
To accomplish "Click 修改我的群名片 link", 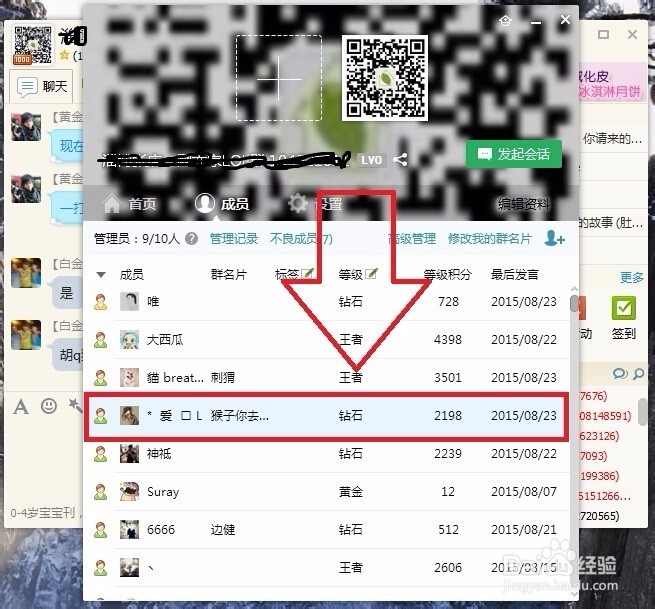I will tap(490, 239).
